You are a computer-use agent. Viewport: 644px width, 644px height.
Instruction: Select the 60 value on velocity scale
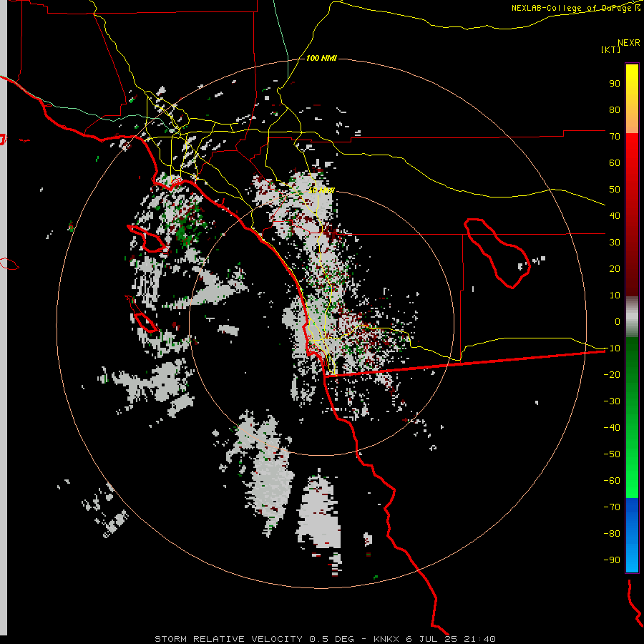click(615, 162)
